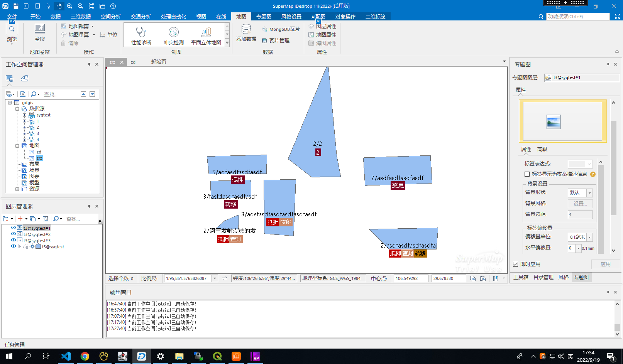
Task: Expand the syqtest datasource node
Action: pyautogui.click(x=24, y=115)
